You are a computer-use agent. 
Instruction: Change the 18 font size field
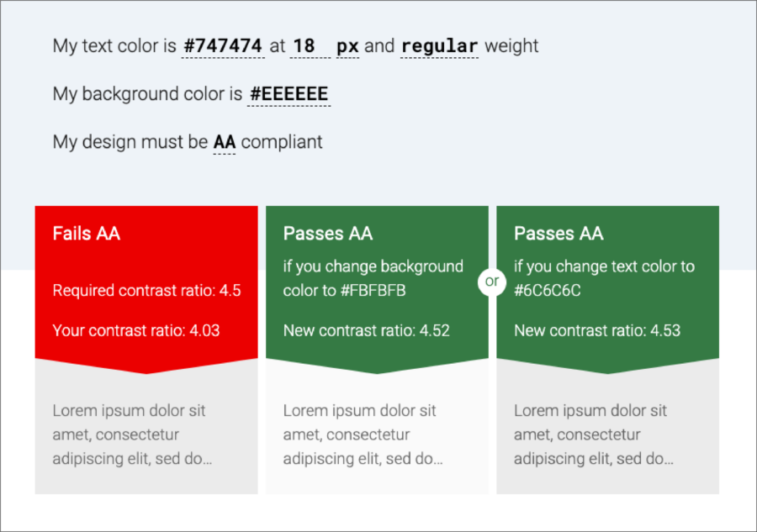click(310, 46)
